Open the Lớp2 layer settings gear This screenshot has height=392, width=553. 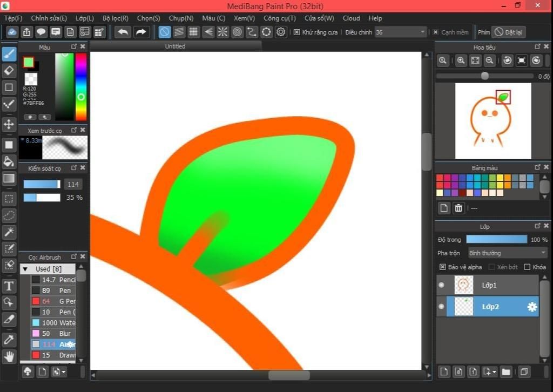[532, 306]
